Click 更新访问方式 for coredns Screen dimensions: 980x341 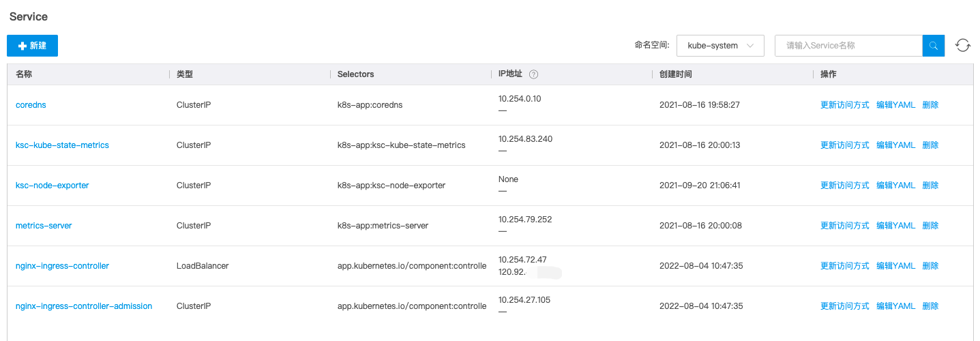tap(844, 105)
